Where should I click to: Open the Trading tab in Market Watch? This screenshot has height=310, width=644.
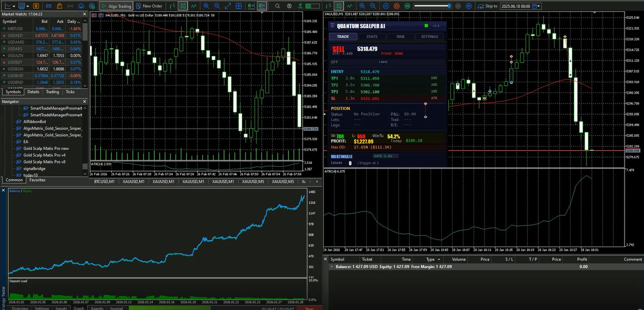53,92
